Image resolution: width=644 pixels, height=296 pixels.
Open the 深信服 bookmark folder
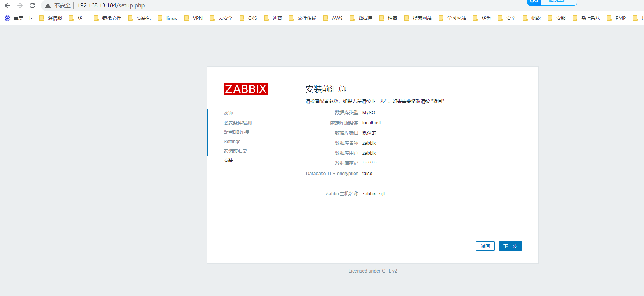click(51, 18)
